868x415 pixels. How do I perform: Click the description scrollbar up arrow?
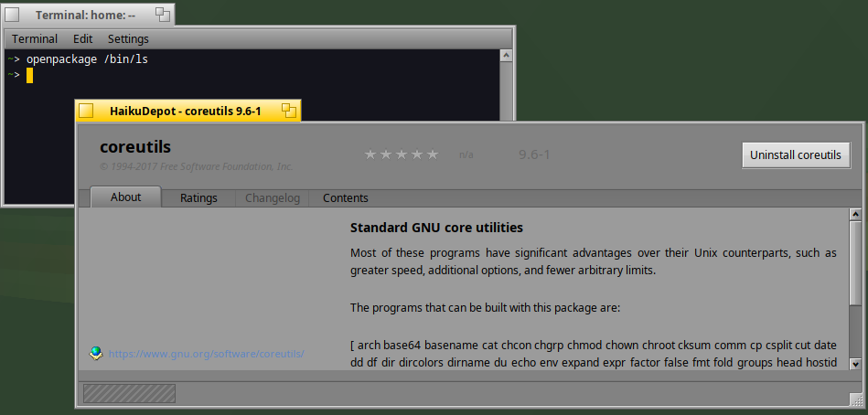855,214
